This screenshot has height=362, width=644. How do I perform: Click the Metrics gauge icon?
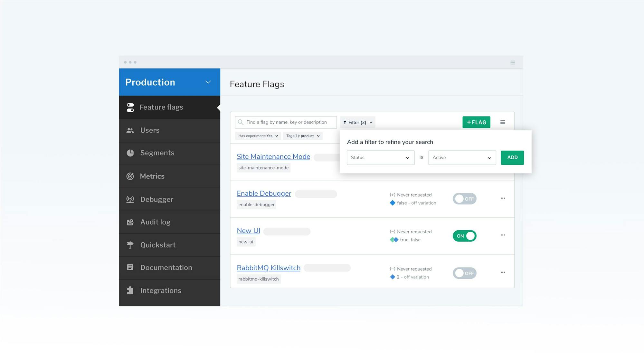(x=130, y=176)
